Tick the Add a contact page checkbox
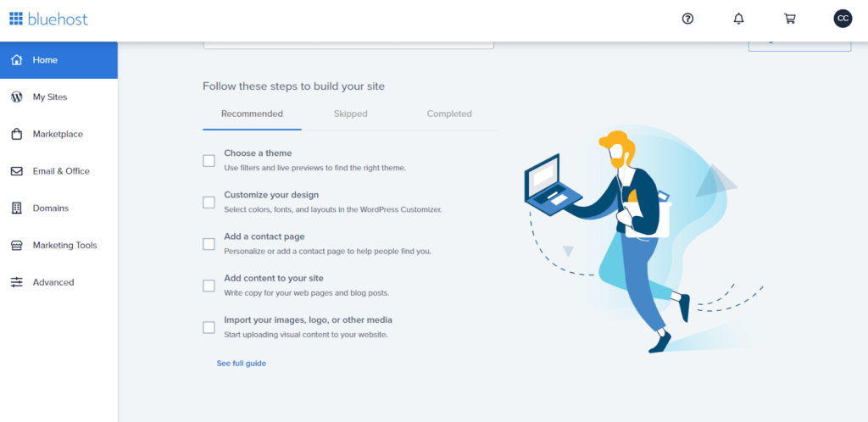868x422 pixels. (209, 244)
